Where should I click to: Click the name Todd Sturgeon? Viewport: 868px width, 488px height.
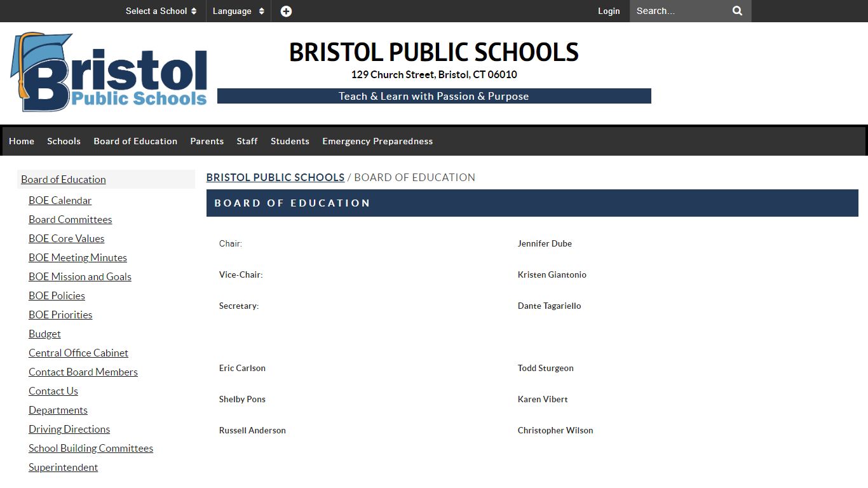tap(545, 368)
